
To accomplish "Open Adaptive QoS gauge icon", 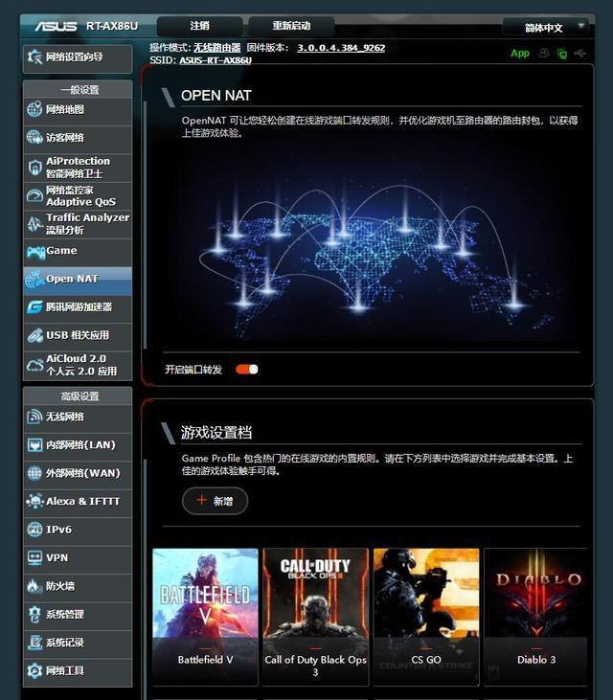I will point(34,195).
